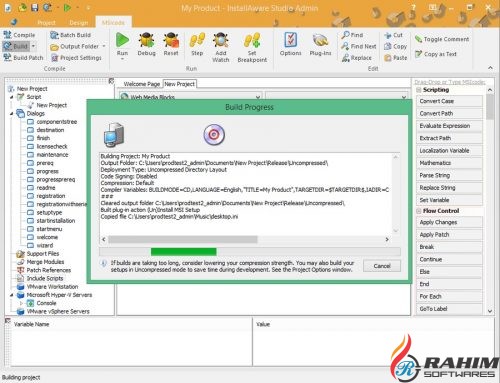Open the Build dropdown arrow
Screen dimensions: 500x383
point(33,46)
